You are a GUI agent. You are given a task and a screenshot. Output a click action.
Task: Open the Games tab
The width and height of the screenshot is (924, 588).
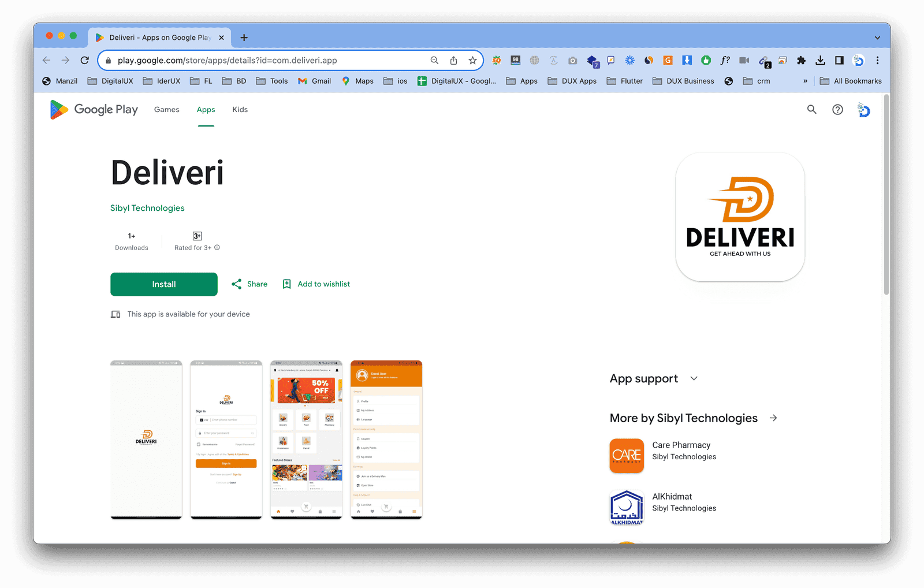pyautogui.click(x=166, y=109)
